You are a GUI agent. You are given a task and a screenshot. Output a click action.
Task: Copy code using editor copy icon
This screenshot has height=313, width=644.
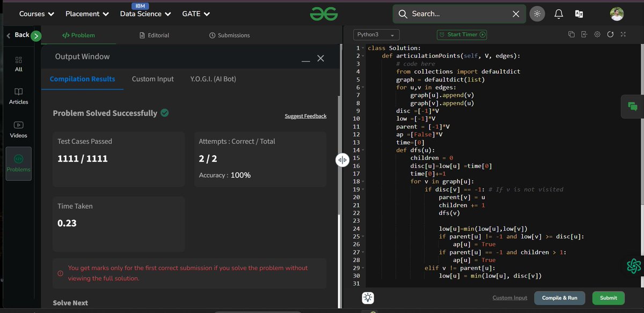coord(572,34)
